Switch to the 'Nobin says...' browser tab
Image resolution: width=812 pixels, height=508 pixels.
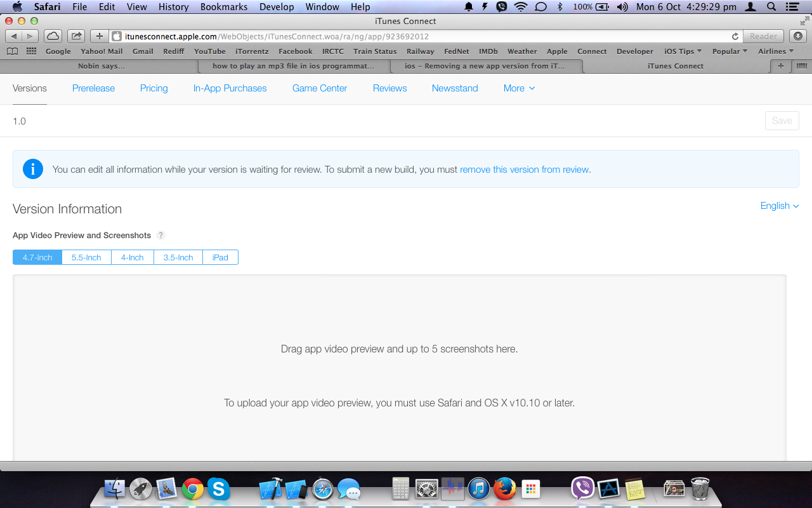point(101,65)
